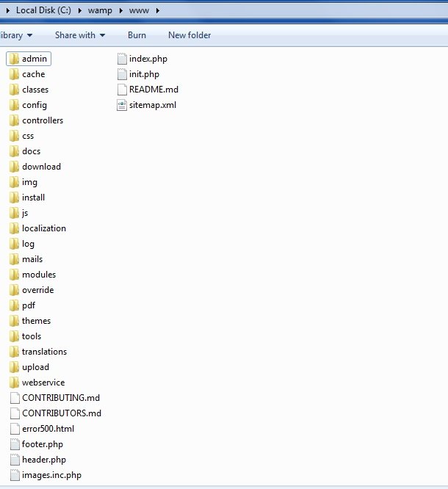Click the js folder icon

(x=14, y=213)
